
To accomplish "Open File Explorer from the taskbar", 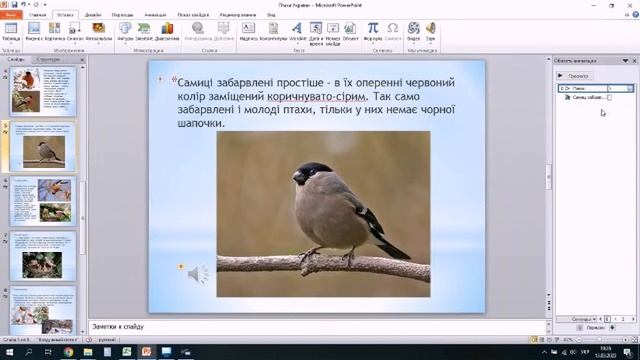I will 88,352.
